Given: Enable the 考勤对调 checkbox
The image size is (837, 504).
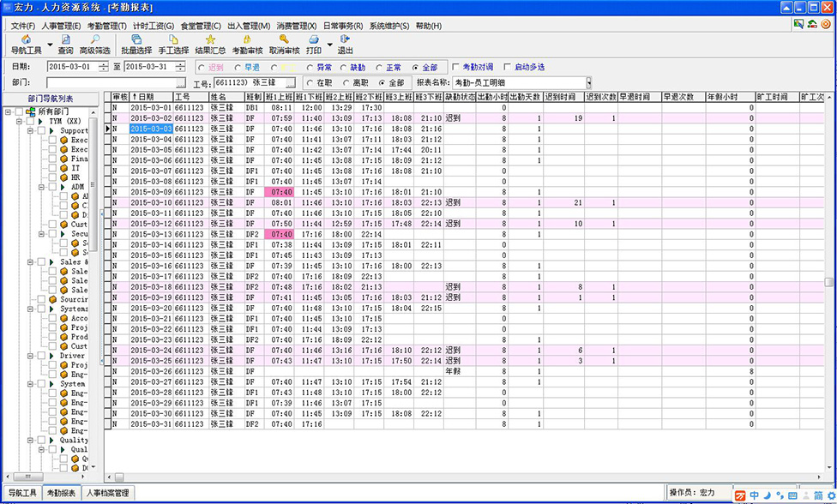Looking at the screenshot, I should 456,67.
